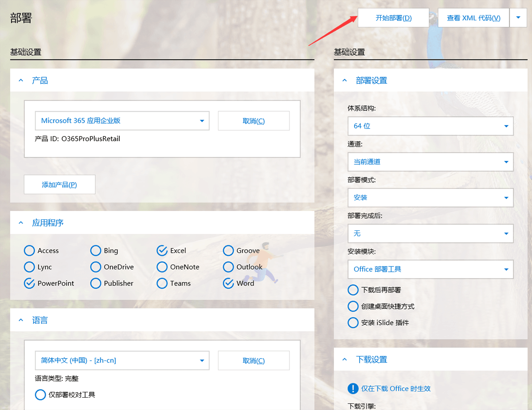
Task: Click the info icon beside 仅在下载 Office 时生效
Action: (353, 389)
